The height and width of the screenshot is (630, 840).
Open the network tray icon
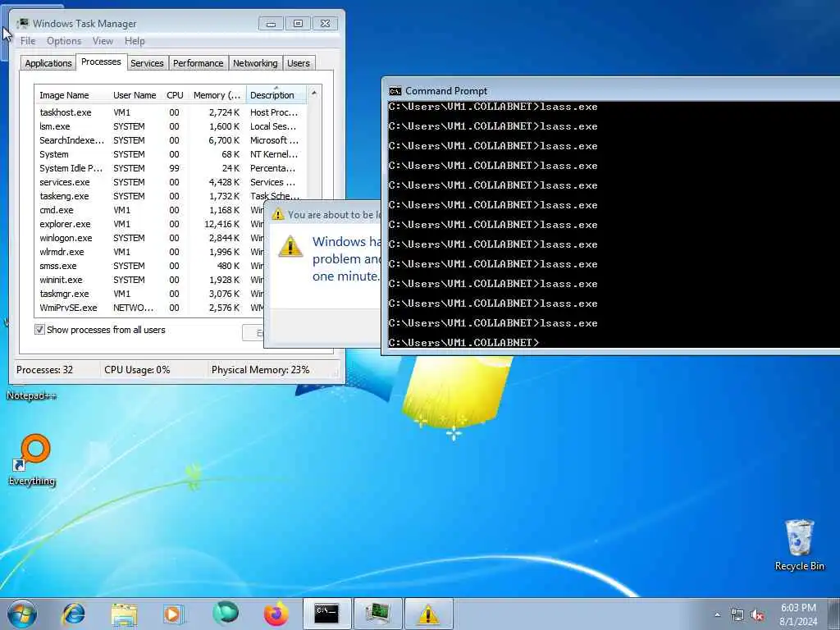pyautogui.click(x=737, y=615)
